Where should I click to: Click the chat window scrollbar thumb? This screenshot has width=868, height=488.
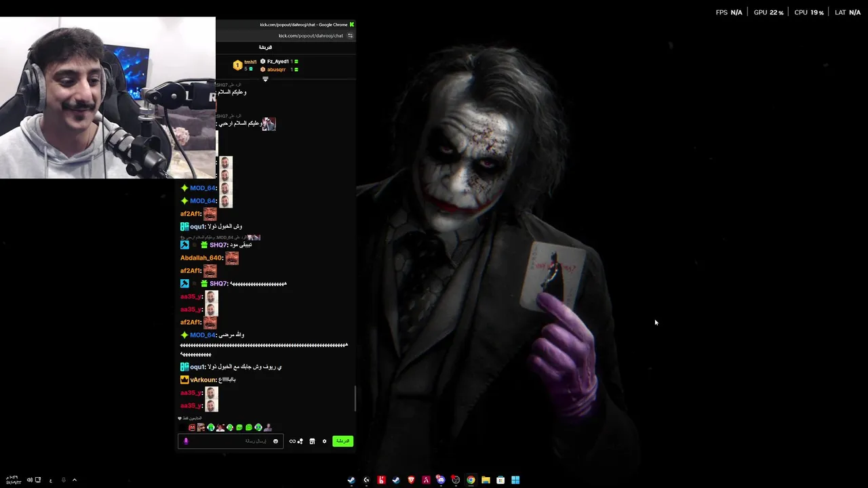355,399
